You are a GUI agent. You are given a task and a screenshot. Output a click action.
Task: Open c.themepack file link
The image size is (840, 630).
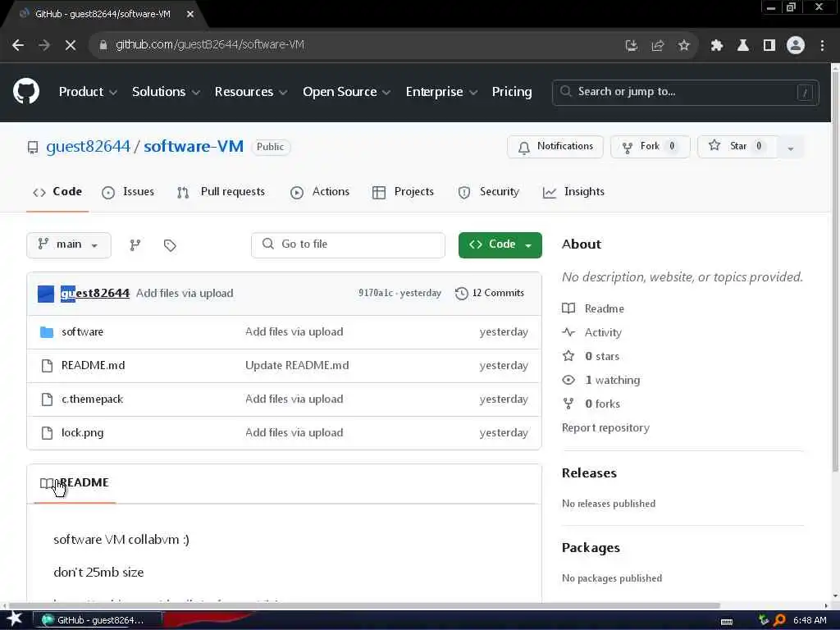coord(92,399)
